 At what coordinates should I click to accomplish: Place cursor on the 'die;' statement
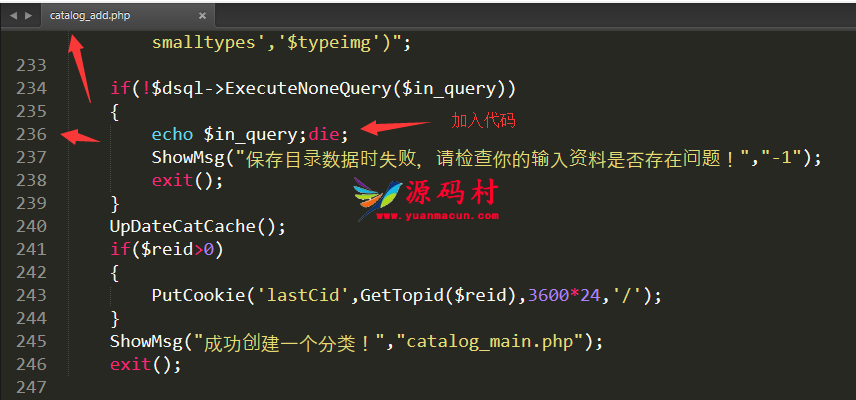(x=328, y=134)
